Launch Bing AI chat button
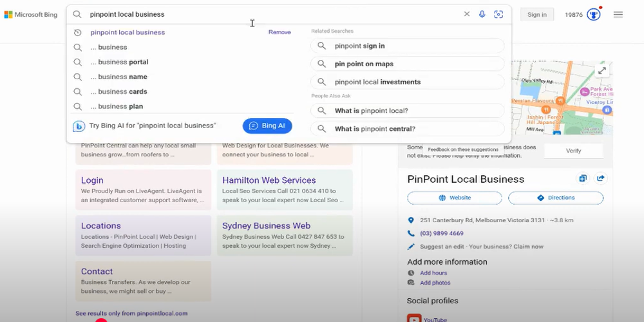The height and width of the screenshot is (322, 644). click(267, 126)
